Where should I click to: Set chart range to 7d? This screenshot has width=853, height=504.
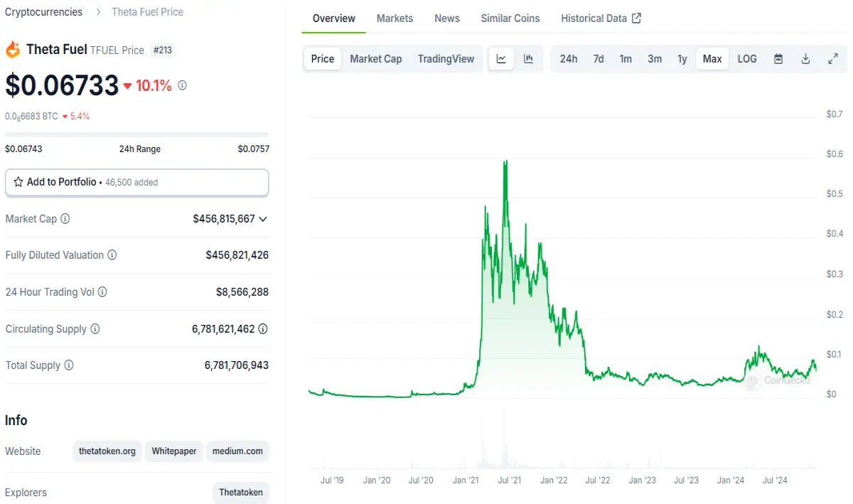599,59
